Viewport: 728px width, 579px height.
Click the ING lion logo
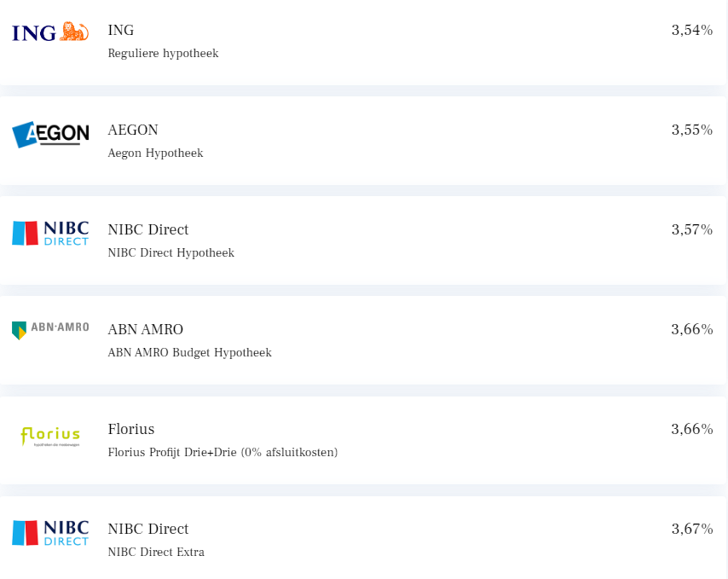tap(50, 32)
